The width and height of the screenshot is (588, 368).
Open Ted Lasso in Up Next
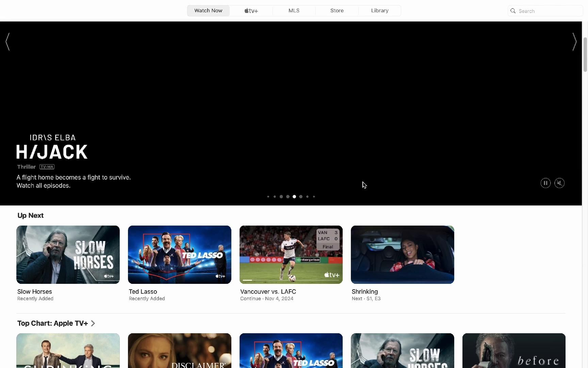pyautogui.click(x=179, y=255)
